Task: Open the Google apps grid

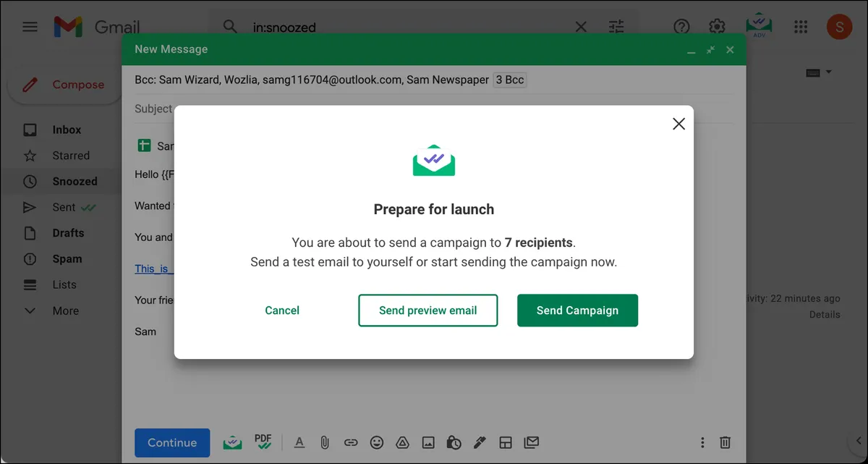Action: click(801, 27)
